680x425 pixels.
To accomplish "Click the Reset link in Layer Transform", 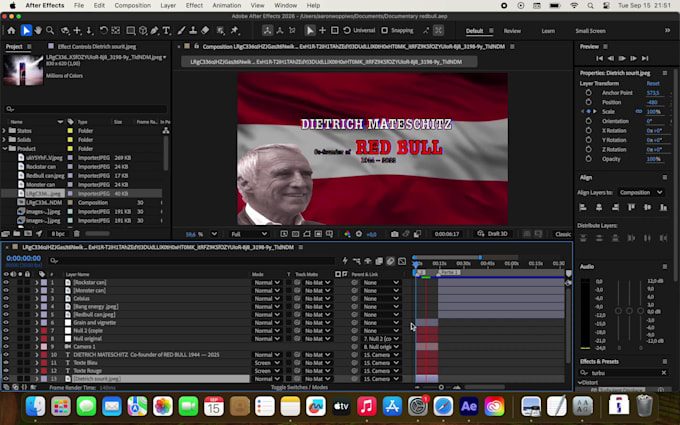I will (653, 83).
